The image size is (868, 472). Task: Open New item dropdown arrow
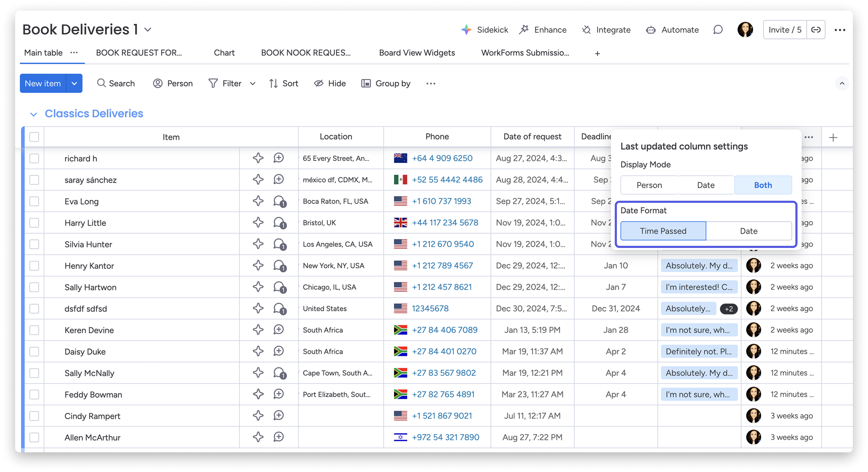click(74, 83)
